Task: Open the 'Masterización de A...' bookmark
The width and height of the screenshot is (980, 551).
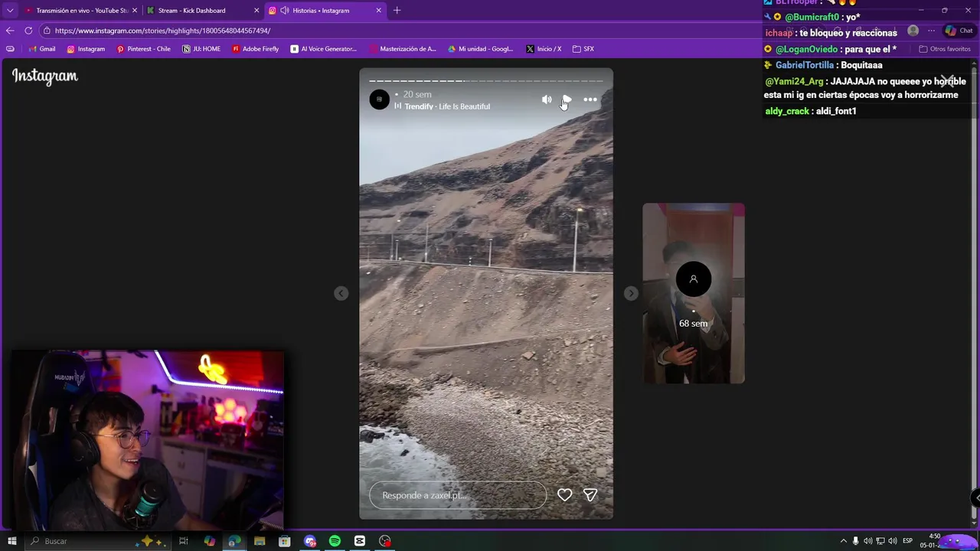Action: click(x=403, y=49)
